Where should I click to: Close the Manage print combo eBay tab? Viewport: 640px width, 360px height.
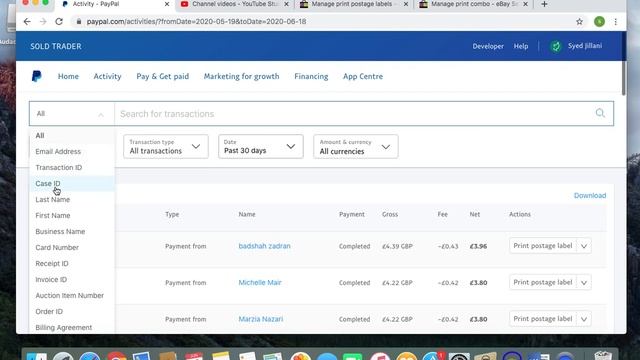pos(525,4)
